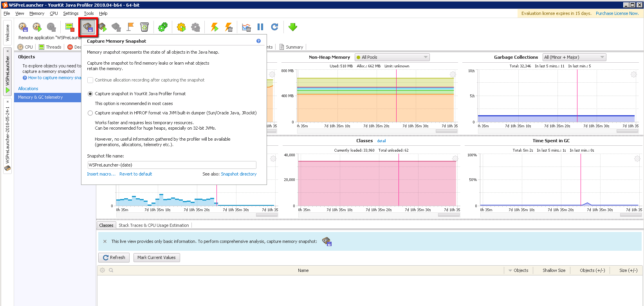644x306 pixels.
Task: Pause telemetry with the pause icon
Action: [x=260, y=27]
